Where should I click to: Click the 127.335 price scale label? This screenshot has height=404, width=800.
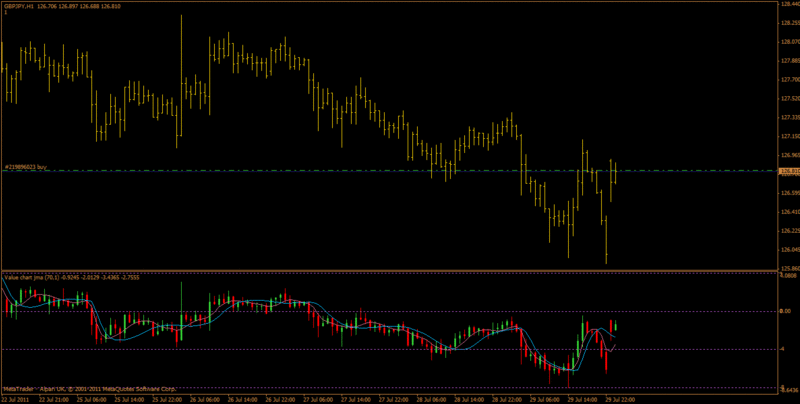pos(789,117)
